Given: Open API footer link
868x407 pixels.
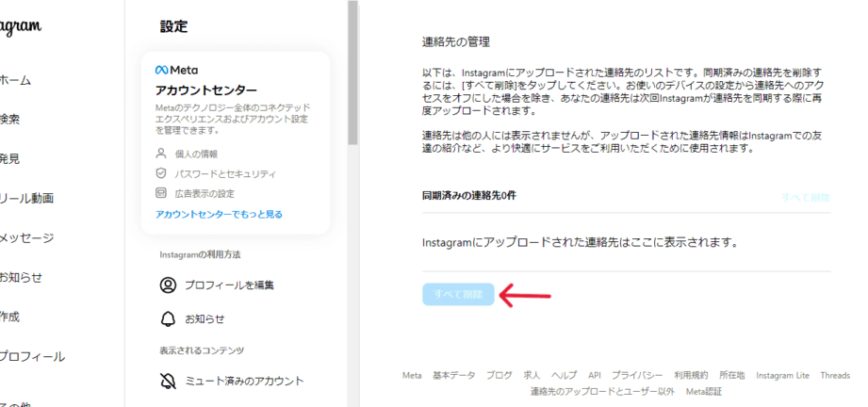Looking at the screenshot, I should 595,375.
